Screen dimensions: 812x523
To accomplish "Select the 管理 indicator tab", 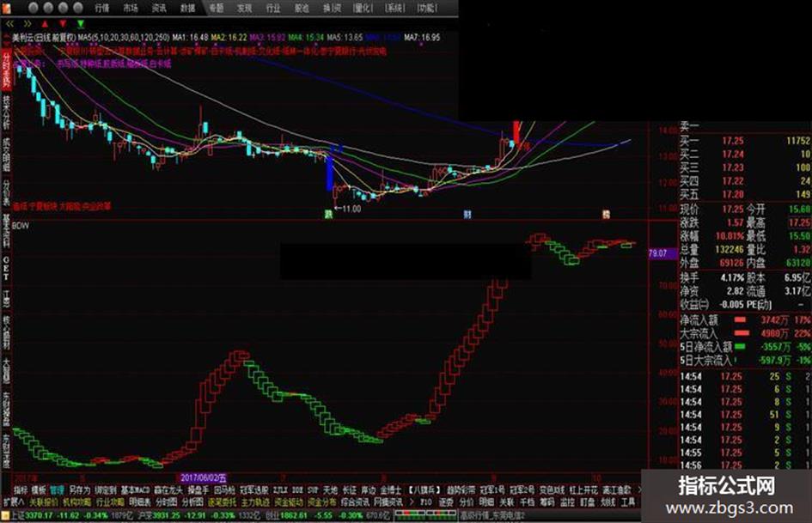I will (x=57, y=490).
